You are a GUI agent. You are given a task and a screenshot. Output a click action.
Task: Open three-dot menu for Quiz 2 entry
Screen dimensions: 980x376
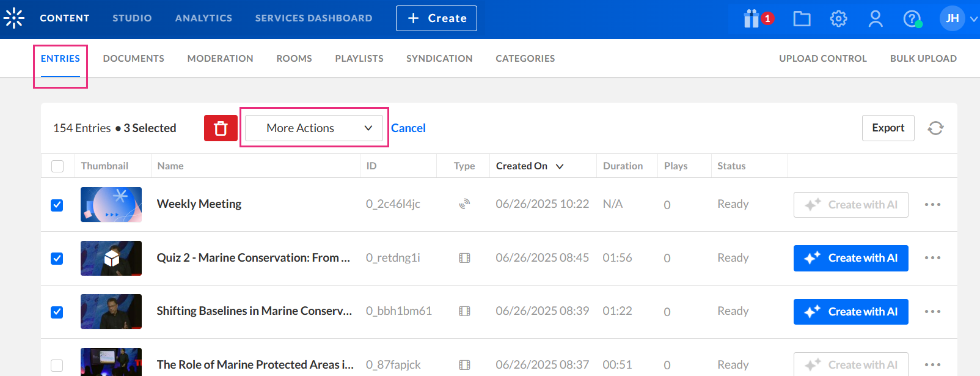[932, 258]
